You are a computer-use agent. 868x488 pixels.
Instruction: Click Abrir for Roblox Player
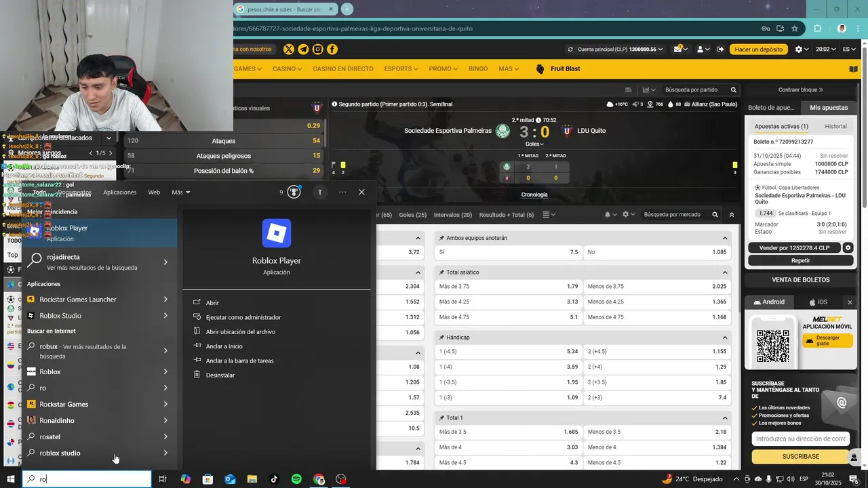(x=212, y=303)
